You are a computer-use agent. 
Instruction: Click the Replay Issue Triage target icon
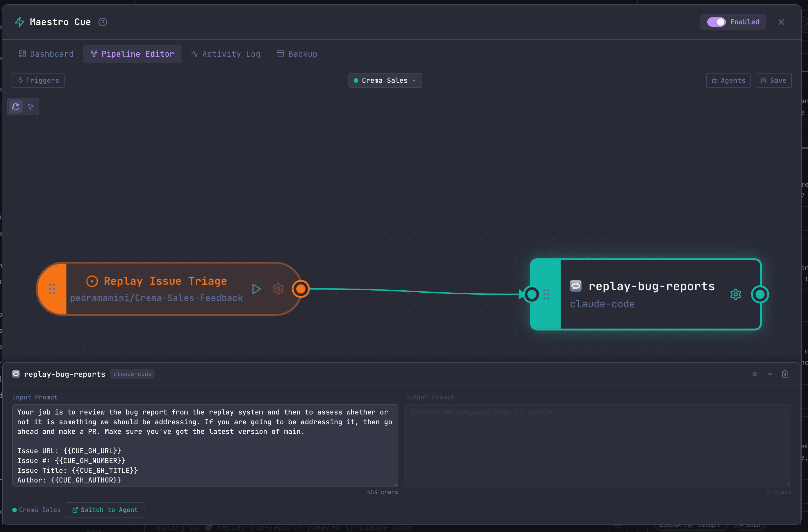point(92,281)
